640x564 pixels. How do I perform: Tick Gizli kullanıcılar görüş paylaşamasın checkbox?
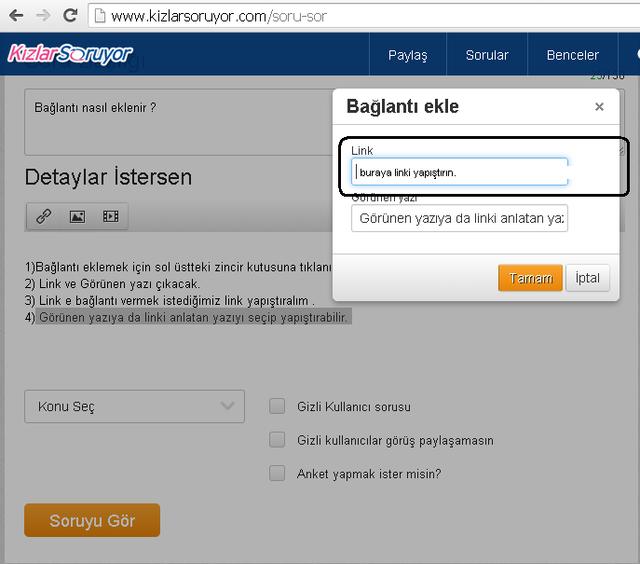coord(277,440)
